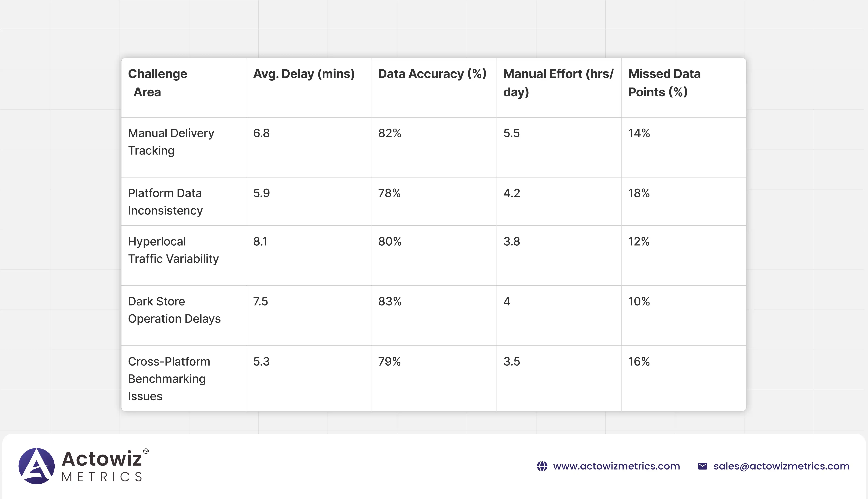Select the Dark Store Operation Delays label
The image size is (868, 499).
point(174,310)
